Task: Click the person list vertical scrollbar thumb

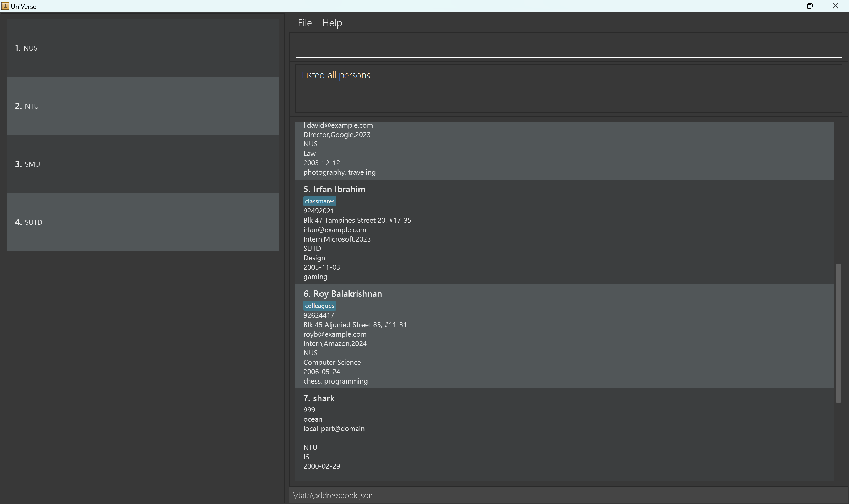Action: (838, 333)
